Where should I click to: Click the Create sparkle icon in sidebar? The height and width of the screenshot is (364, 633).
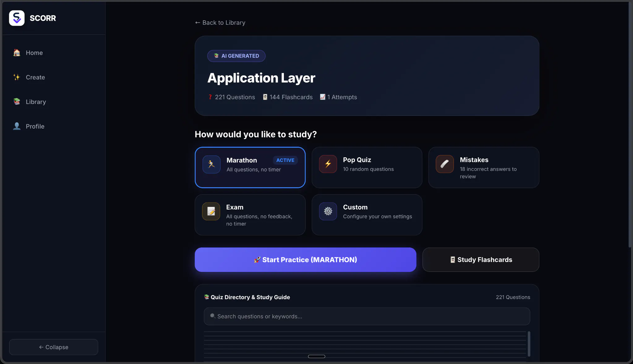17,77
